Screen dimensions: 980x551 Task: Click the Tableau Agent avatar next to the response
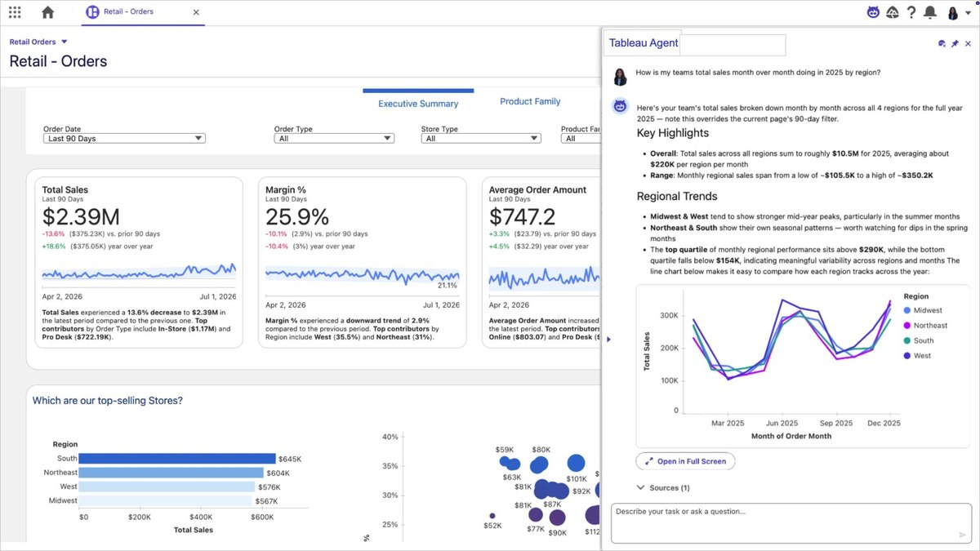[621, 105]
